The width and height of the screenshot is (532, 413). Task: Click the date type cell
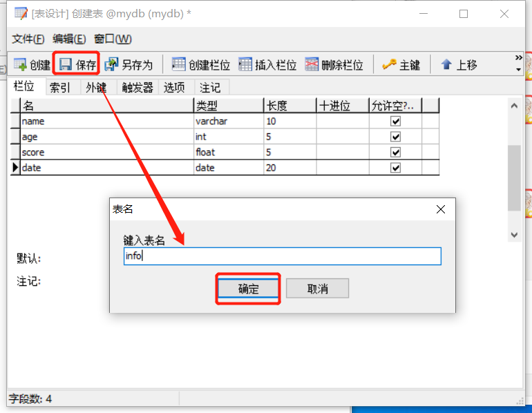[x=229, y=168]
